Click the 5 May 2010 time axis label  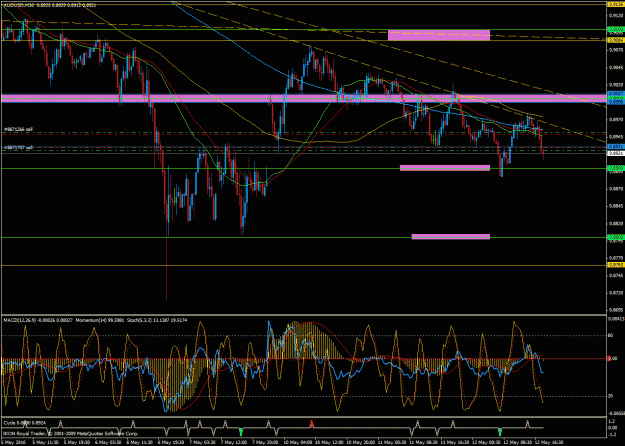(12, 442)
